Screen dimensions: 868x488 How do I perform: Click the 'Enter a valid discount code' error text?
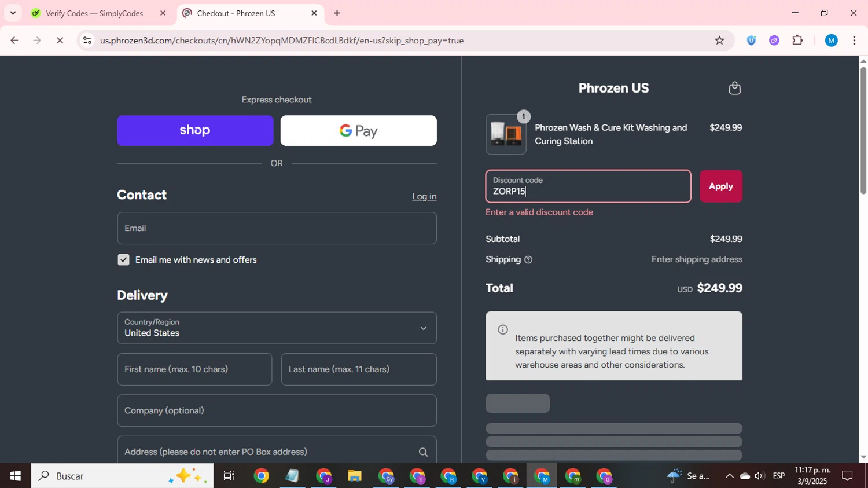point(539,212)
